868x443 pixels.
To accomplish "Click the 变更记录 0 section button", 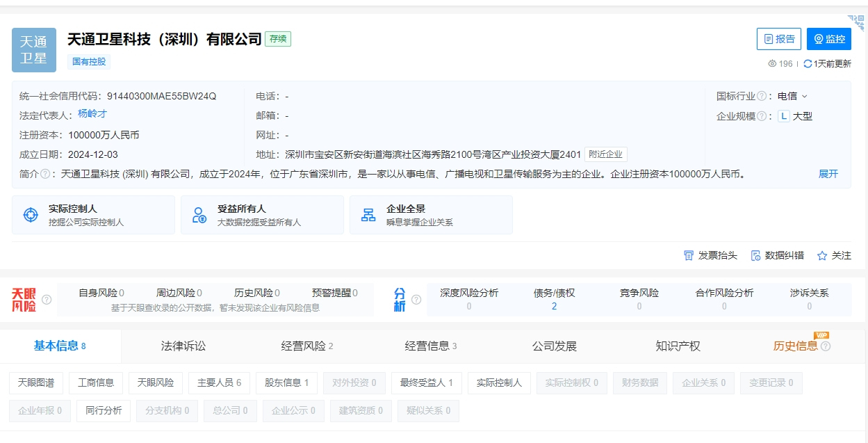I will (770, 383).
